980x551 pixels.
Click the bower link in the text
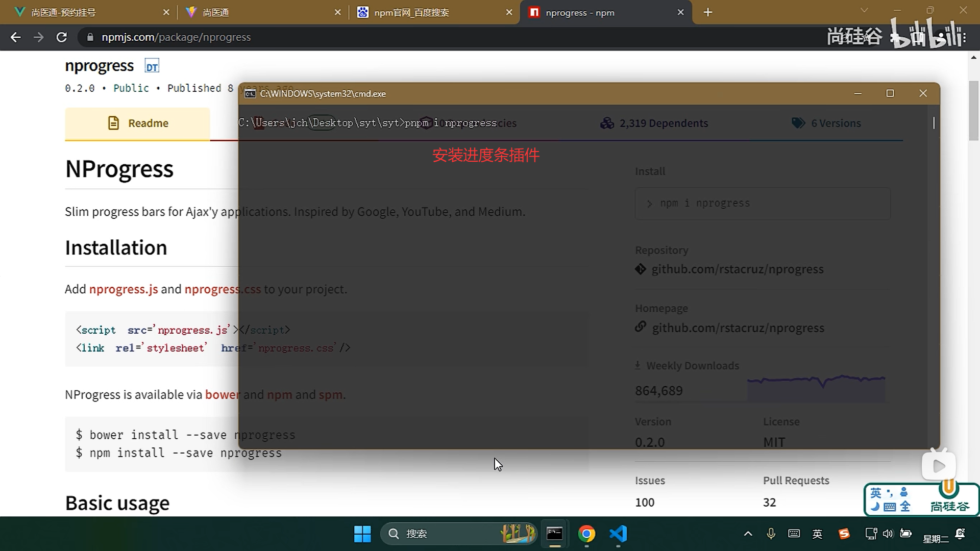222,395
